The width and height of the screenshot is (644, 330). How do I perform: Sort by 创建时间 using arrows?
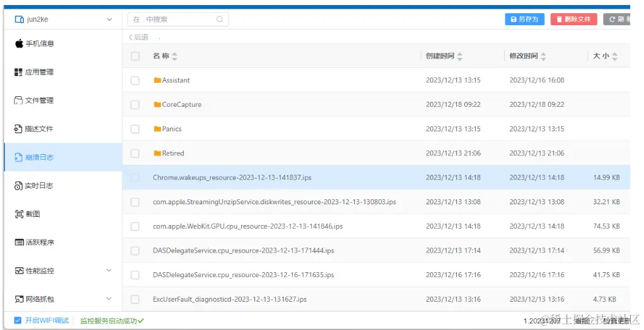(x=459, y=56)
